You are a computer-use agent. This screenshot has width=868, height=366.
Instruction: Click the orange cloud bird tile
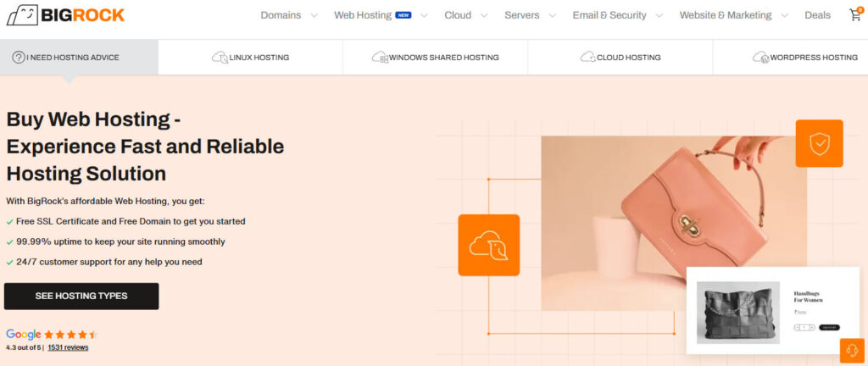coord(489,245)
